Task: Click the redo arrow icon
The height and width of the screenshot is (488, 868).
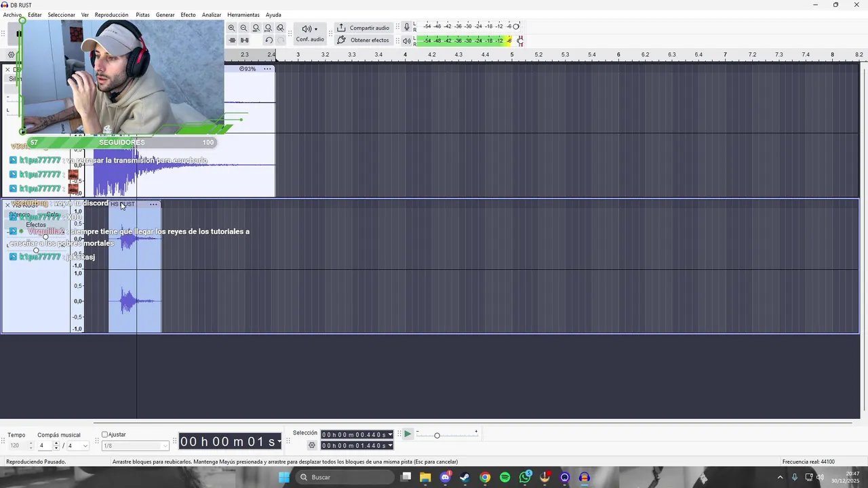Action: click(281, 40)
